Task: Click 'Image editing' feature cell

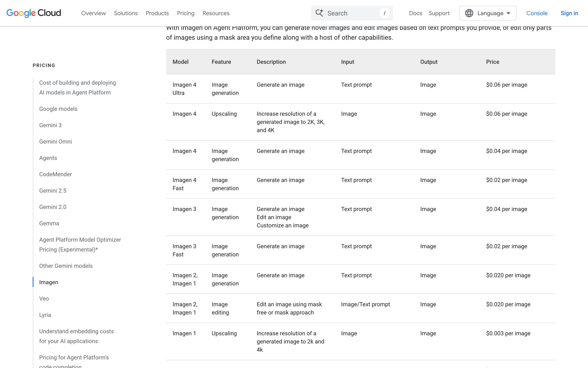Action: tap(220, 308)
